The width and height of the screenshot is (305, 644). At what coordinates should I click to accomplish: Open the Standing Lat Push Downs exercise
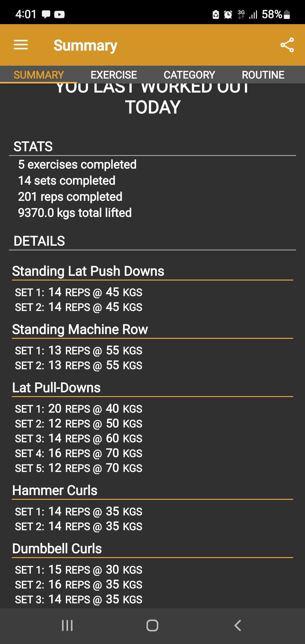(88, 271)
